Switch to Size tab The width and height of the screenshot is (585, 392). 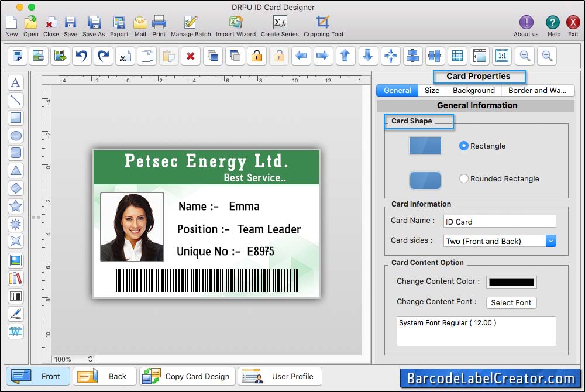point(432,90)
